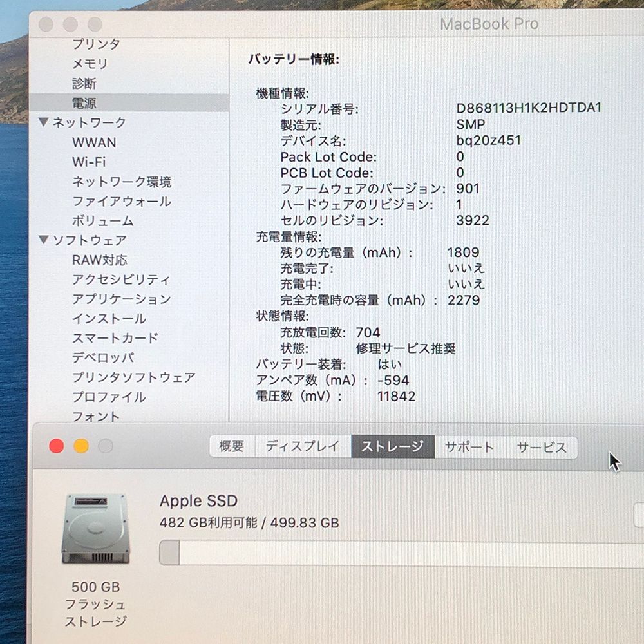Viewport: 644px width, 644px height.
Task: Select インストール in the sidebar
Action: point(109,319)
